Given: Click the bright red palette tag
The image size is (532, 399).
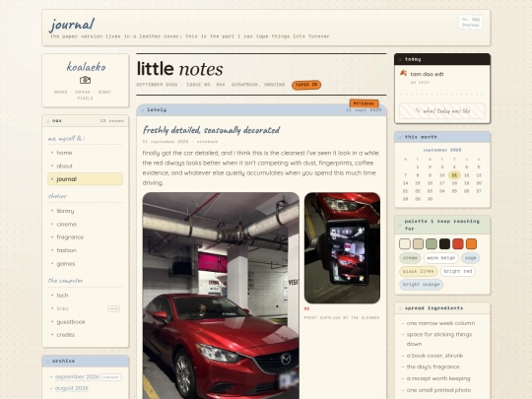Looking at the screenshot, I should (x=458, y=271).
